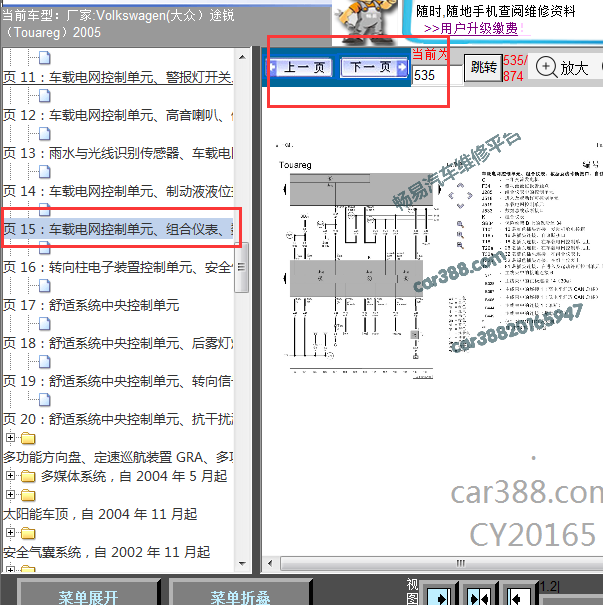Screen dimensions: 603x605
Task: Open document icon for 页 12 entry
Action: click(x=45, y=96)
